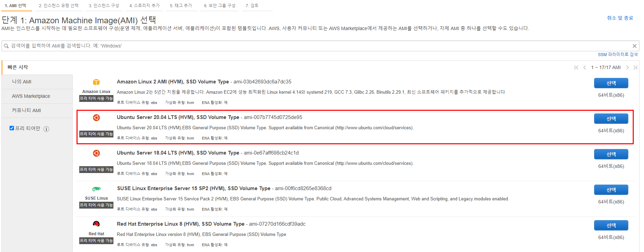This screenshot has width=644, height=252.
Task: Toggle the 프리 티어만 checkbox
Action: tap(12, 128)
